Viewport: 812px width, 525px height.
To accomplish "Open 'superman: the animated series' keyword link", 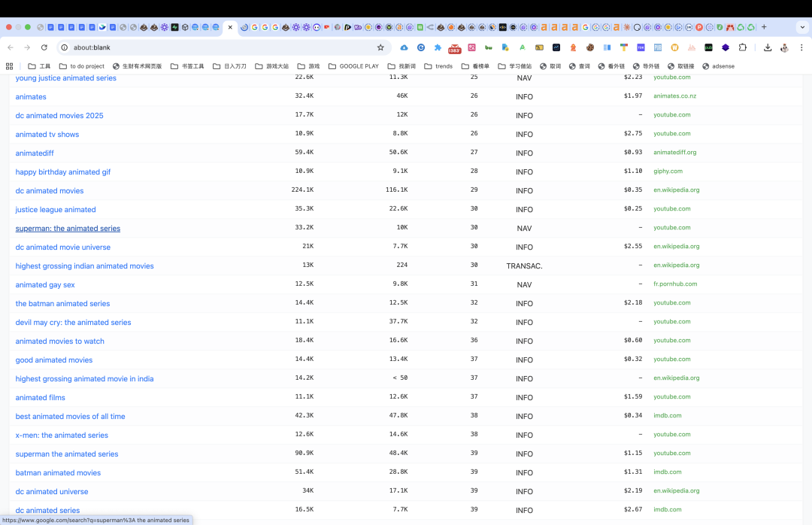I will 68,229.
